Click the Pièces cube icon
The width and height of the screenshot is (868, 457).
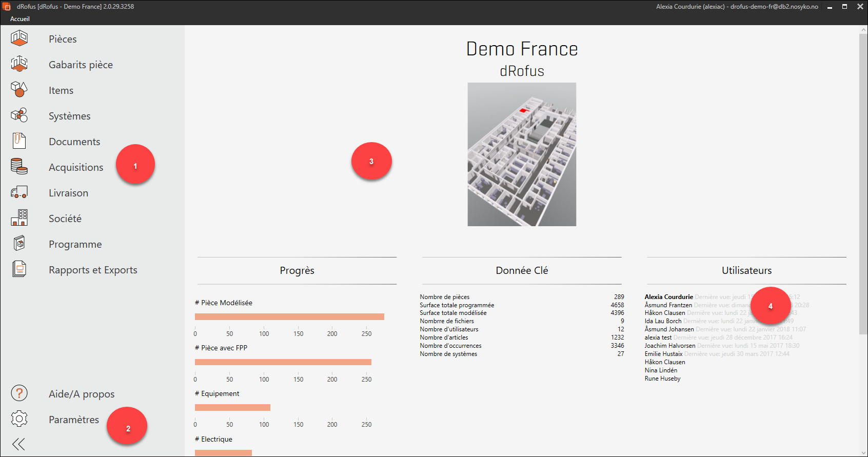(x=19, y=38)
